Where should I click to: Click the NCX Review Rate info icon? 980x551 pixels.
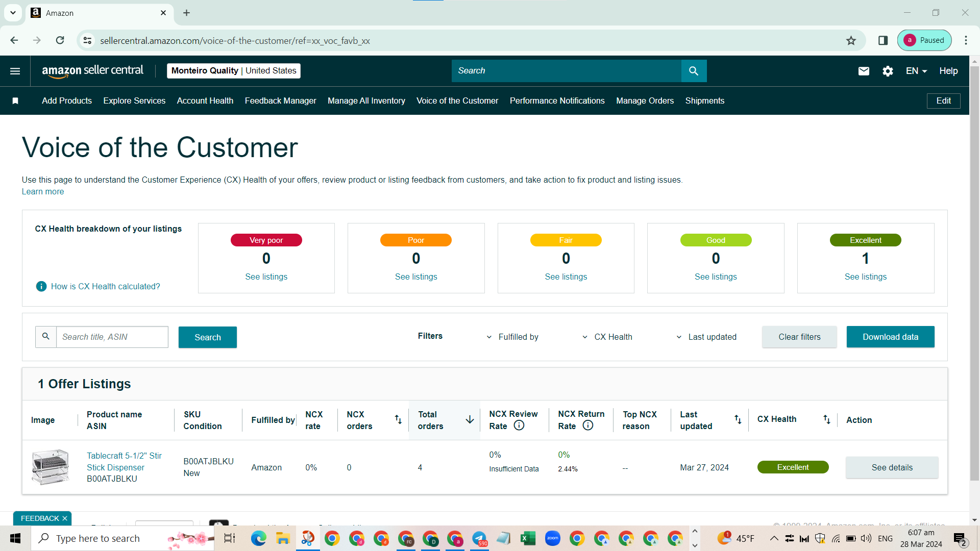click(x=519, y=425)
